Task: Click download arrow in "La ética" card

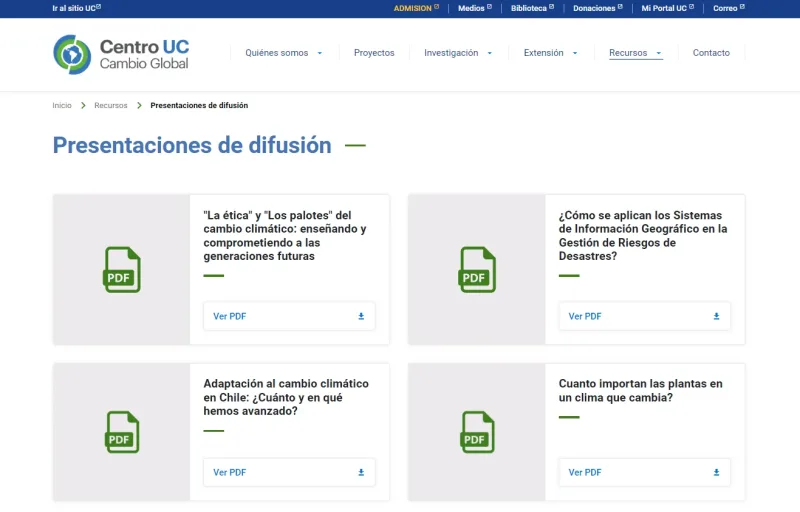Action: [x=361, y=316]
